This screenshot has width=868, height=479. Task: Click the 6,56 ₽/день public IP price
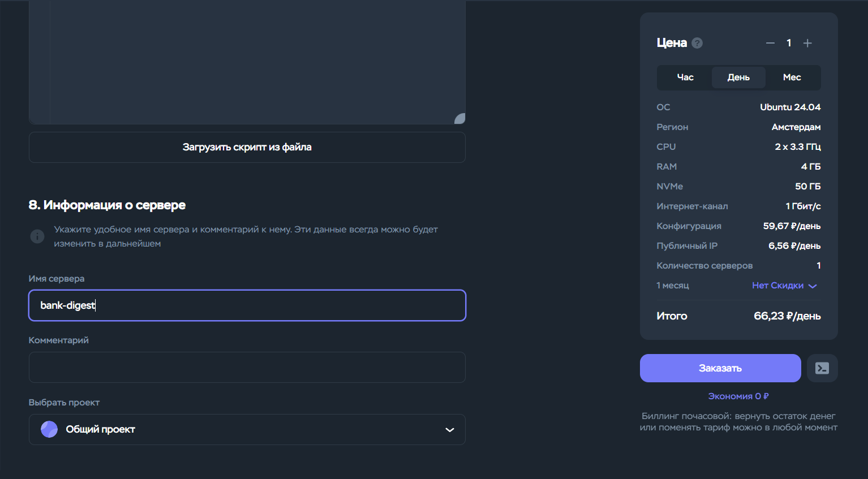[794, 246]
